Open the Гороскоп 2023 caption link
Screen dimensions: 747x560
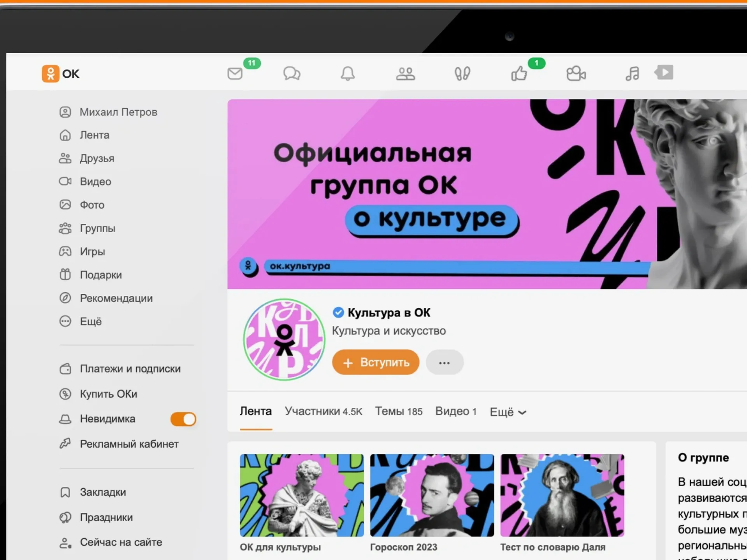[404, 547]
